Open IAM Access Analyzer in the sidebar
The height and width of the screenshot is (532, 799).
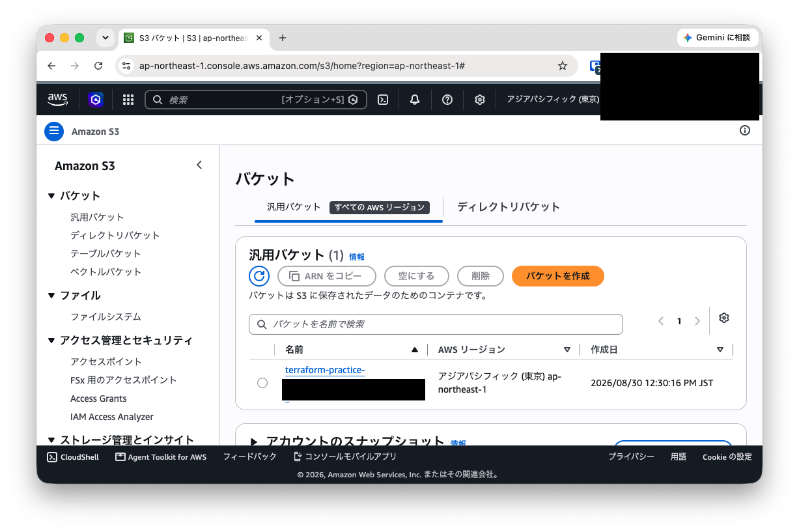pyautogui.click(x=112, y=417)
